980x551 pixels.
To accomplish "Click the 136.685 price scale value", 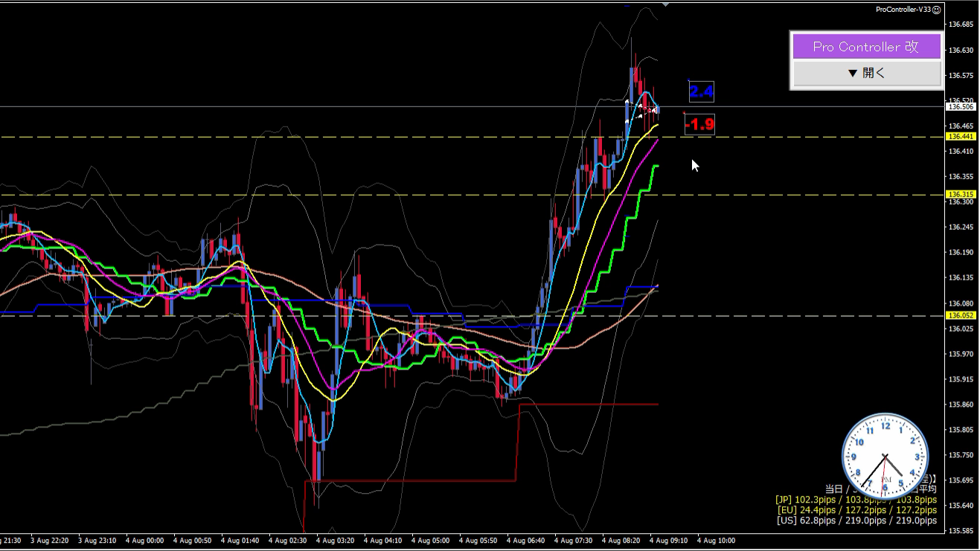I will click(x=961, y=25).
